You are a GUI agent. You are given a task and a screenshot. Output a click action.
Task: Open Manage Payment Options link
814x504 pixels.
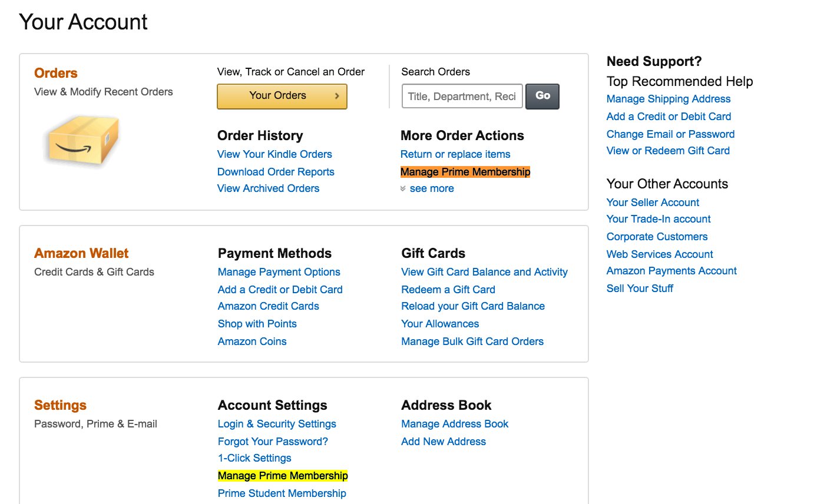(x=279, y=272)
